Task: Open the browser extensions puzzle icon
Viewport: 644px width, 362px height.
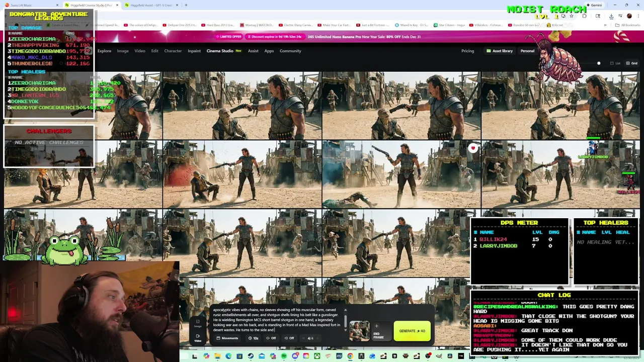Action: point(584,16)
